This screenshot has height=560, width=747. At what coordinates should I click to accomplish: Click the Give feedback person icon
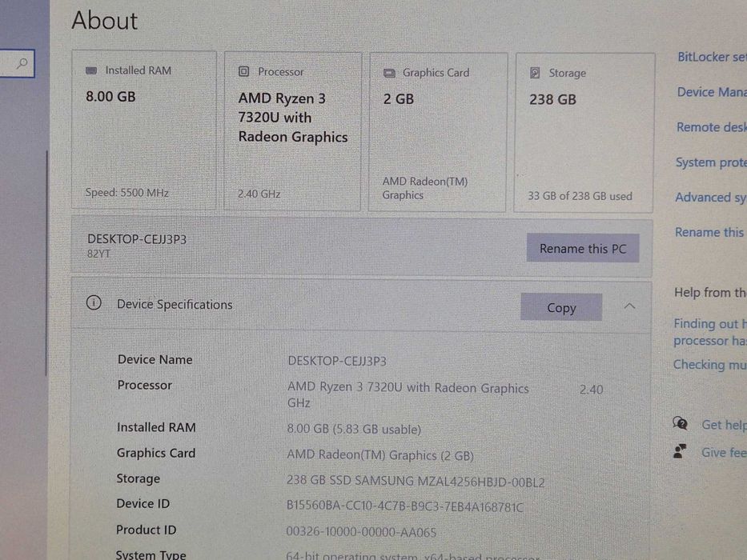[x=680, y=451]
